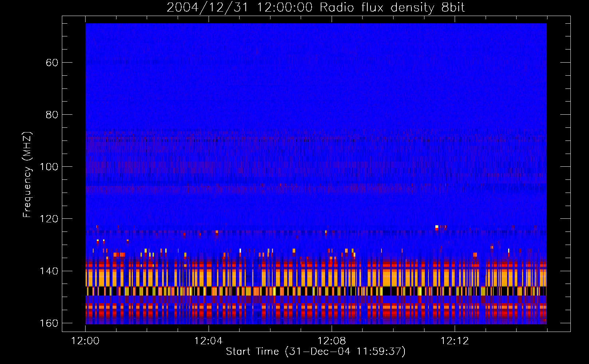
Task: Click the 120 frequency tick label
Action: click(48, 219)
